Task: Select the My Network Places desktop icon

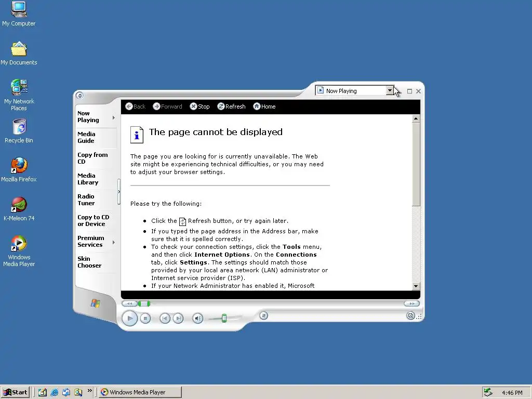Action: point(19,95)
